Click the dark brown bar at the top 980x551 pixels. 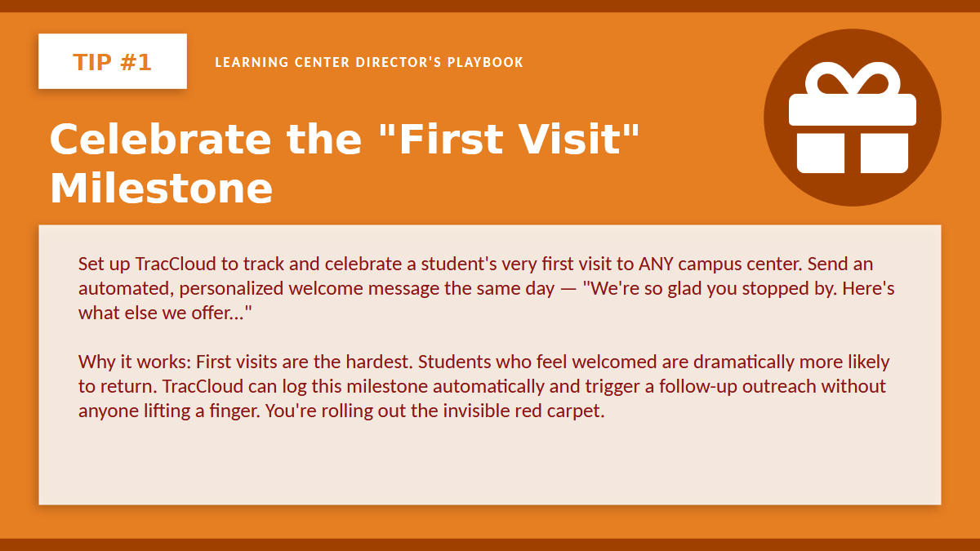[x=490, y=6]
